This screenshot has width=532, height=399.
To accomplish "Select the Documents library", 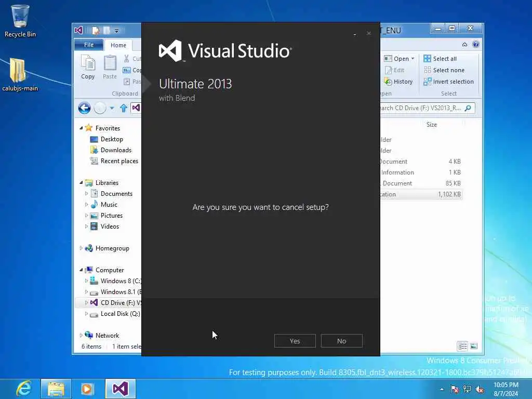I will [116, 194].
